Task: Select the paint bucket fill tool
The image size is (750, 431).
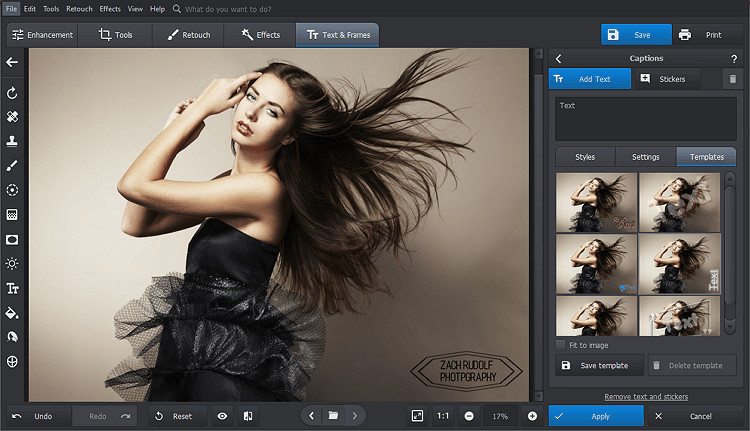Action: point(12,313)
